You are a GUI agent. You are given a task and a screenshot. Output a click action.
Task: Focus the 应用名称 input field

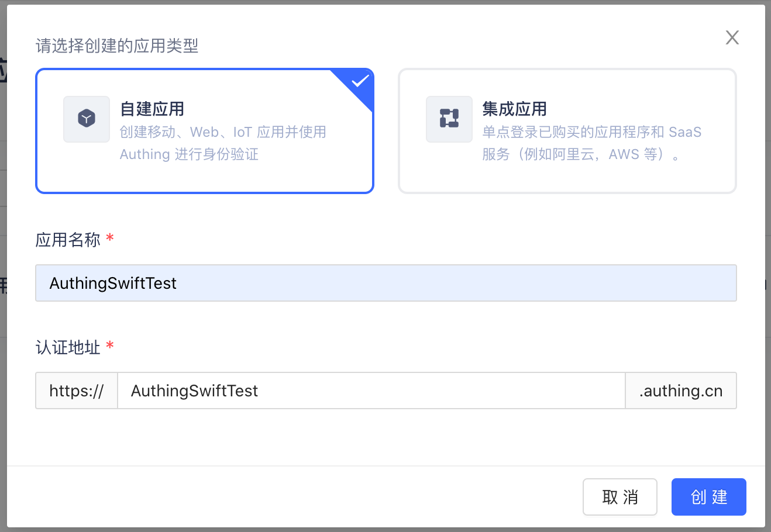click(386, 283)
